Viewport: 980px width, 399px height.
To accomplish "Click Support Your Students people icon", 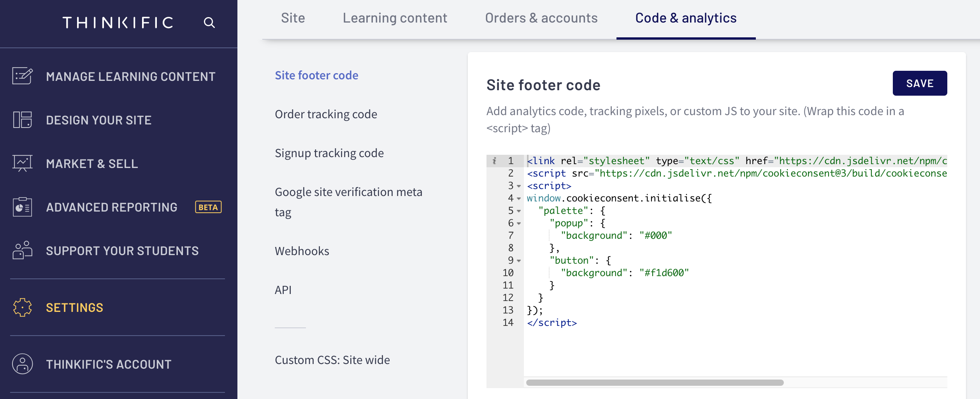I will click(23, 250).
